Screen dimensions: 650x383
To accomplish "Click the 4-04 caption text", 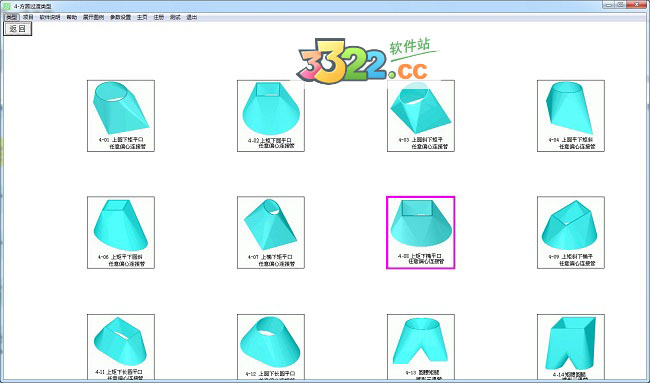I will [572, 143].
